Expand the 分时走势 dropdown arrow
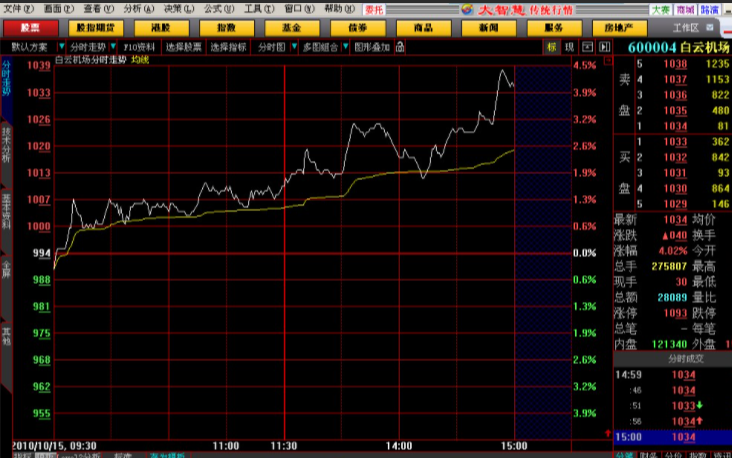 point(113,47)
